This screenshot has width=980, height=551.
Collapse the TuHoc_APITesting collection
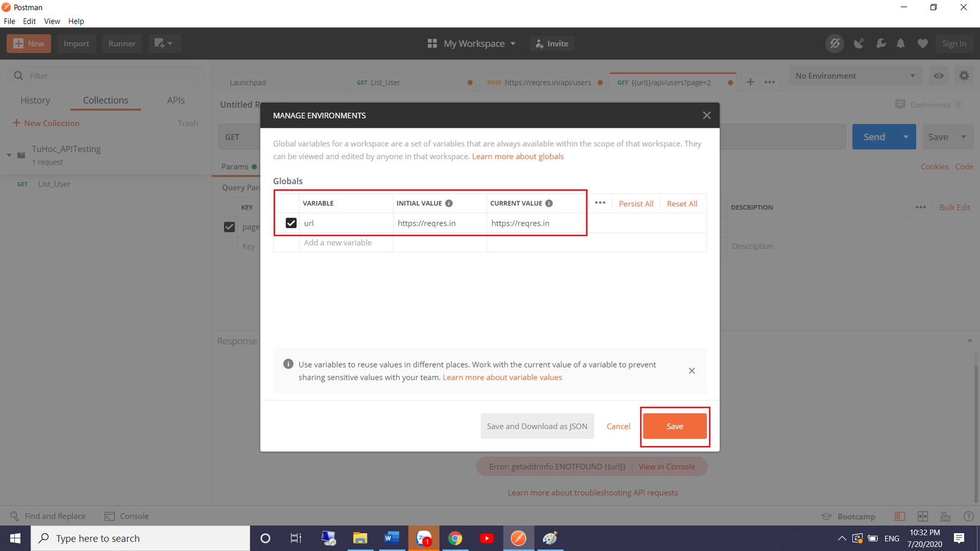point(9,155)
